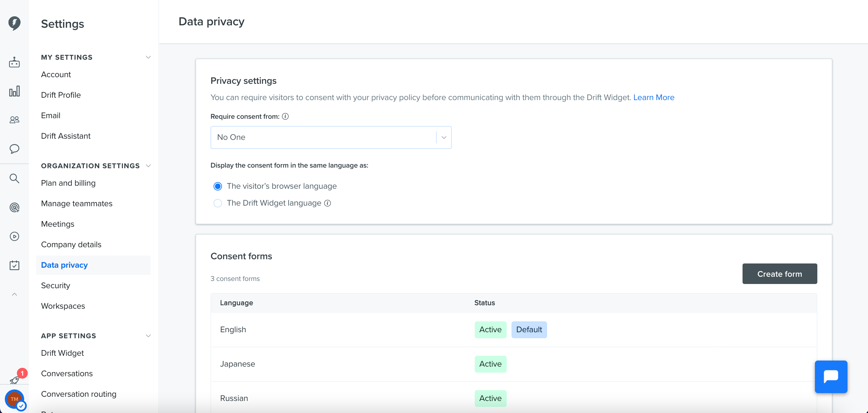Open Email settings
The width and height of the screenshot is (868, 413).
pyautogui.click(x=51, y=115)
